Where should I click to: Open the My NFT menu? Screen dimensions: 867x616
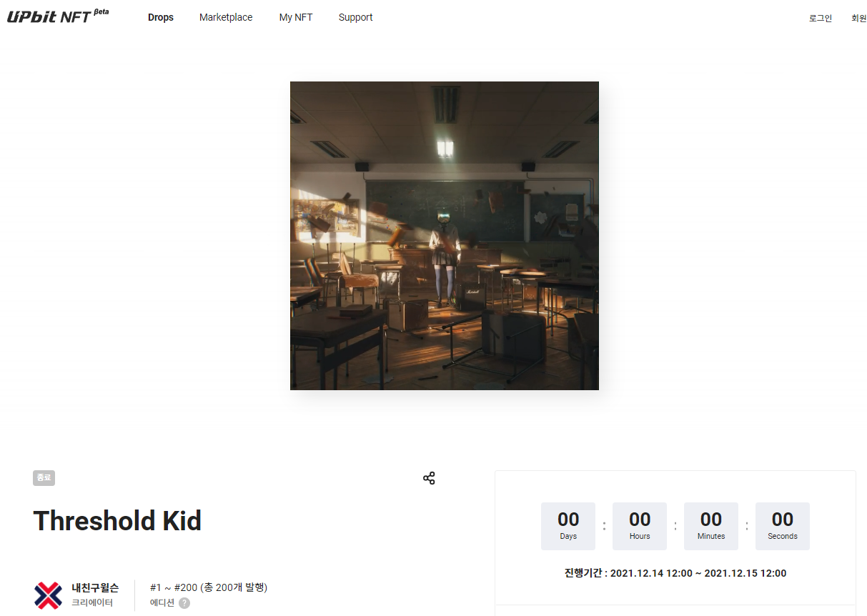[296, 17]
